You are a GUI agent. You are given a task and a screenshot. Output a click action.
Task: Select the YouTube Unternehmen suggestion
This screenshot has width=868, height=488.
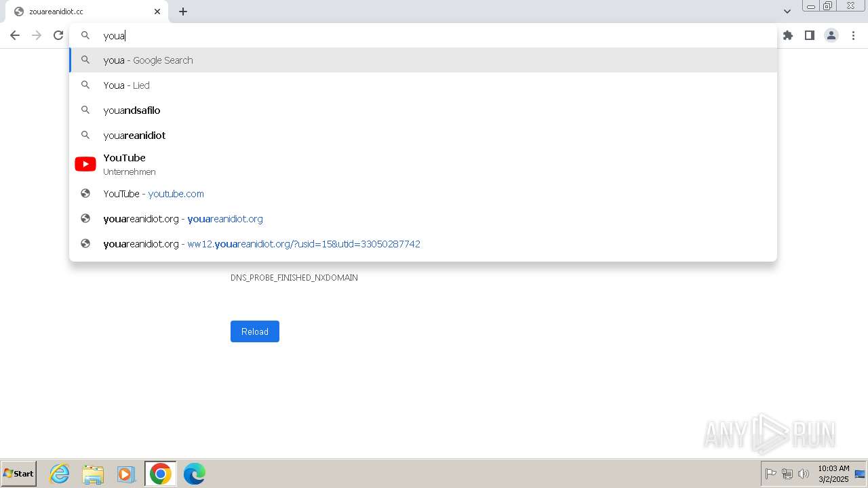click(x=423, y=164)
